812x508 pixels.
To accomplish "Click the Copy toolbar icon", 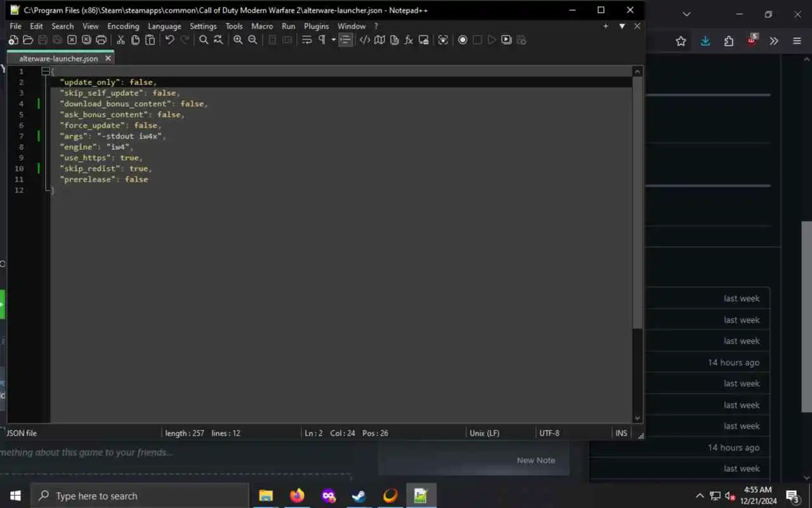I will (135, 40).
